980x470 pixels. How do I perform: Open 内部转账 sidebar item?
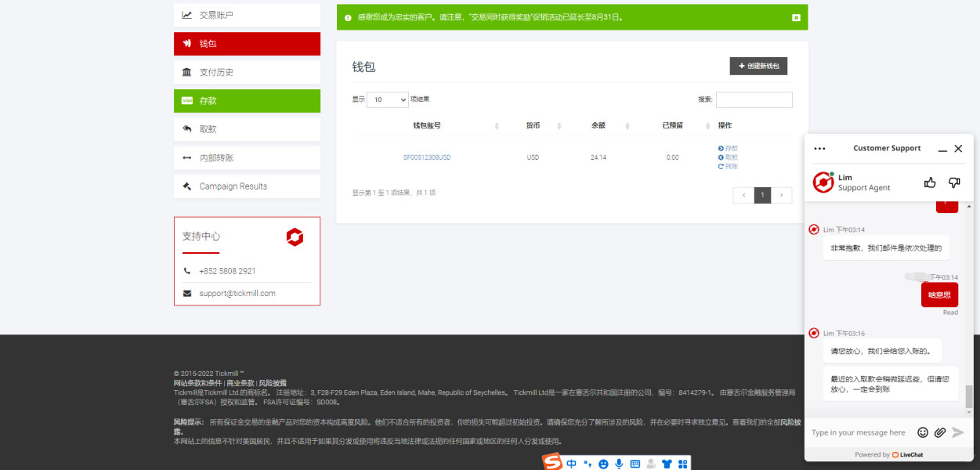coord(247,158)
